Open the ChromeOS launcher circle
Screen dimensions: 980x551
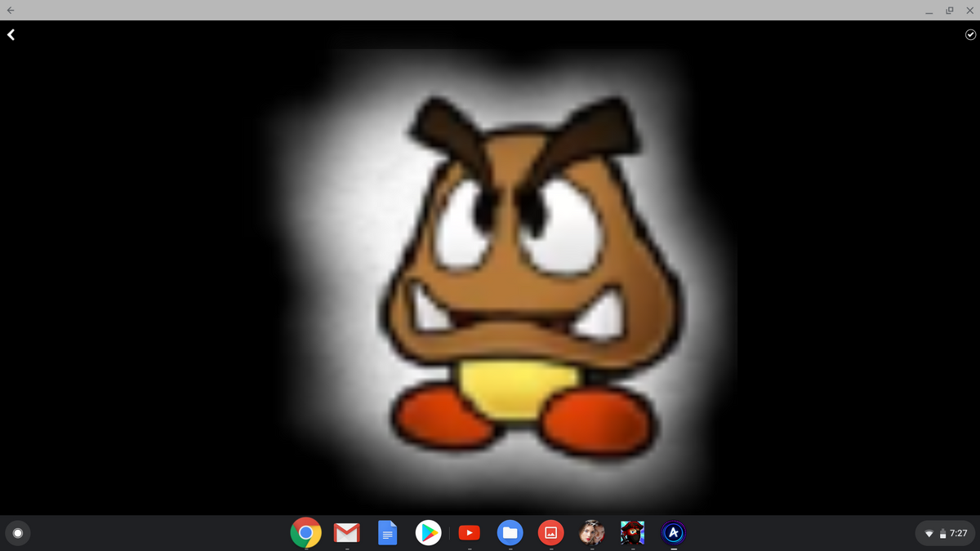(x=18, y=533)
